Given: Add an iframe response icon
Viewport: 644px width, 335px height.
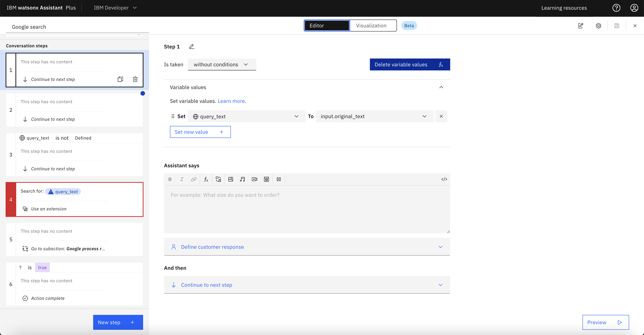Looking at the screenshot, I should 266,179.
